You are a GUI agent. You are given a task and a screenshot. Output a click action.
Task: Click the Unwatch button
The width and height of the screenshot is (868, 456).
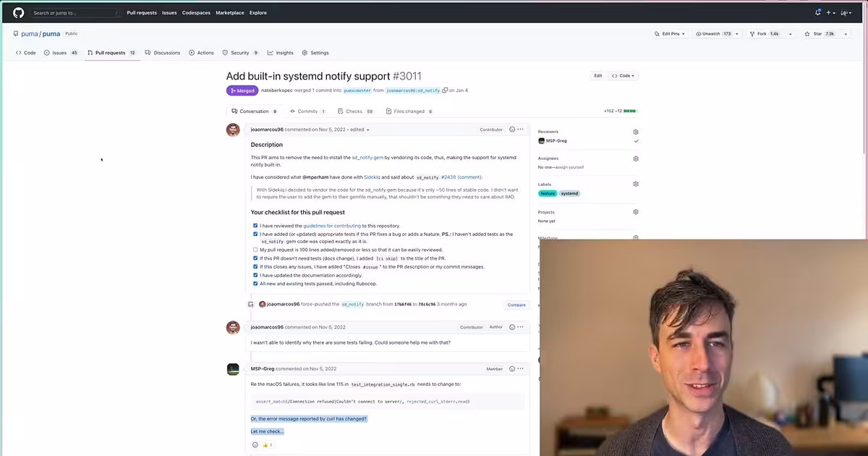pos(714,34)
